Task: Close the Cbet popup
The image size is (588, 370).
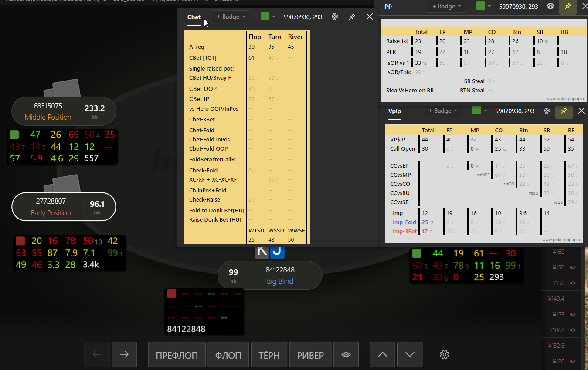Action: [370, 17]
